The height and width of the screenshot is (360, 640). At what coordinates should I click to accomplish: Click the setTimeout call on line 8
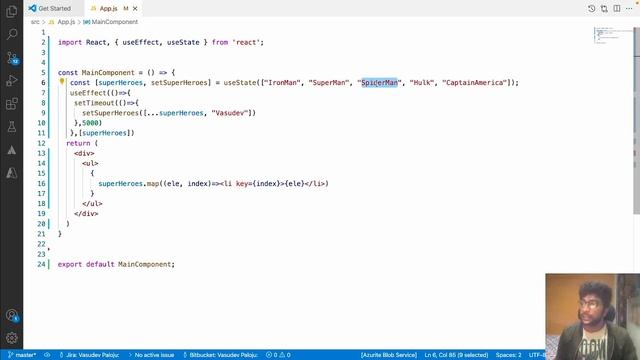click(94, 103)
